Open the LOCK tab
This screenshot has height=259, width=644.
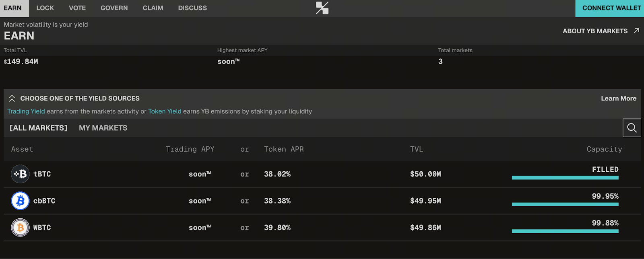[45, 8]
